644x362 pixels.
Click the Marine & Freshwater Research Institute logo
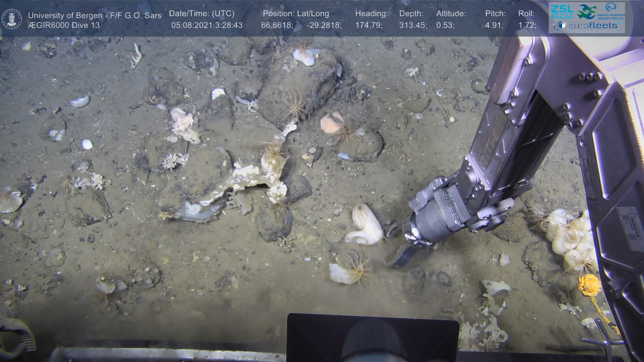point(611,11)
